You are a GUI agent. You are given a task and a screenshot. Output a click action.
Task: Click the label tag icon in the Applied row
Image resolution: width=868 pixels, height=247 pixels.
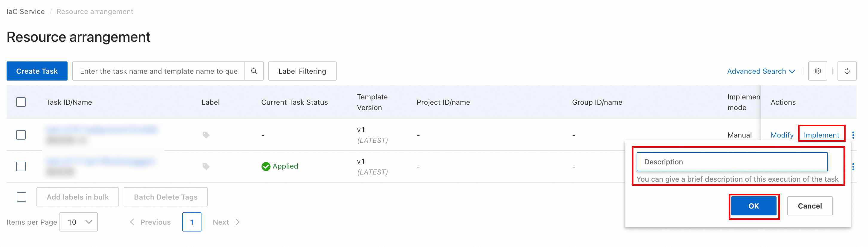[206, 166]
